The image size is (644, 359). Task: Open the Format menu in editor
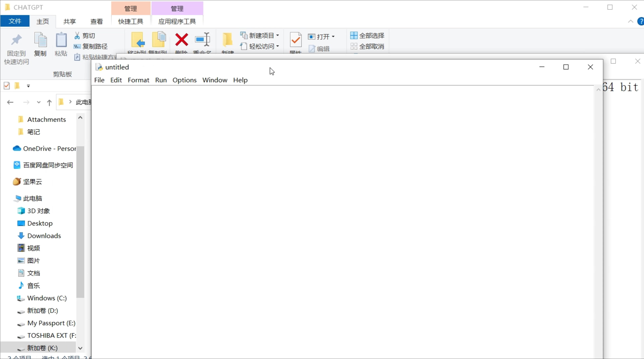pyautogui.click(x=138, y=80)
